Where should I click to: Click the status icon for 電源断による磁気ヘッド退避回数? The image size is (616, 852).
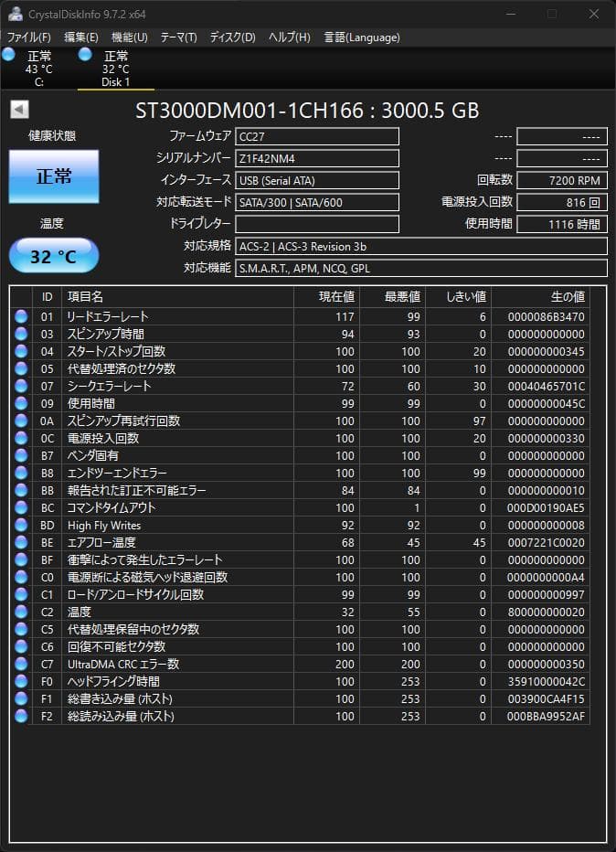[x=21, y=577]
